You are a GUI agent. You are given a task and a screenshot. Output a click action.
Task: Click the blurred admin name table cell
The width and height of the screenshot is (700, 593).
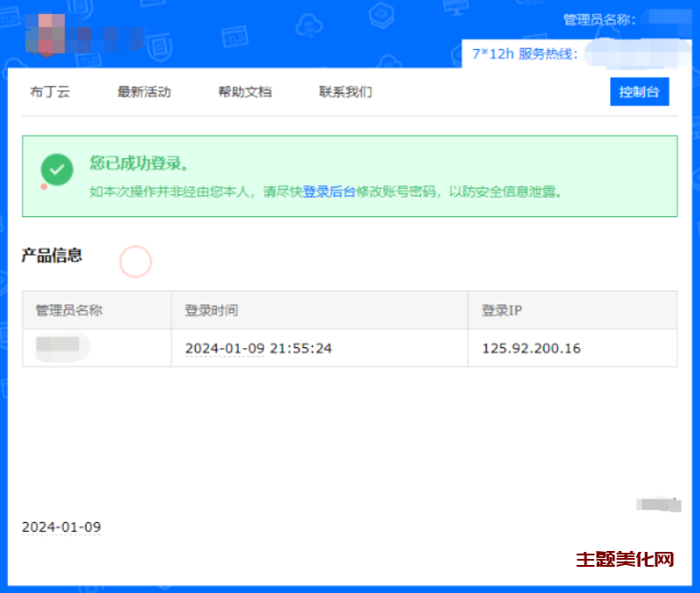click(63, 347)
